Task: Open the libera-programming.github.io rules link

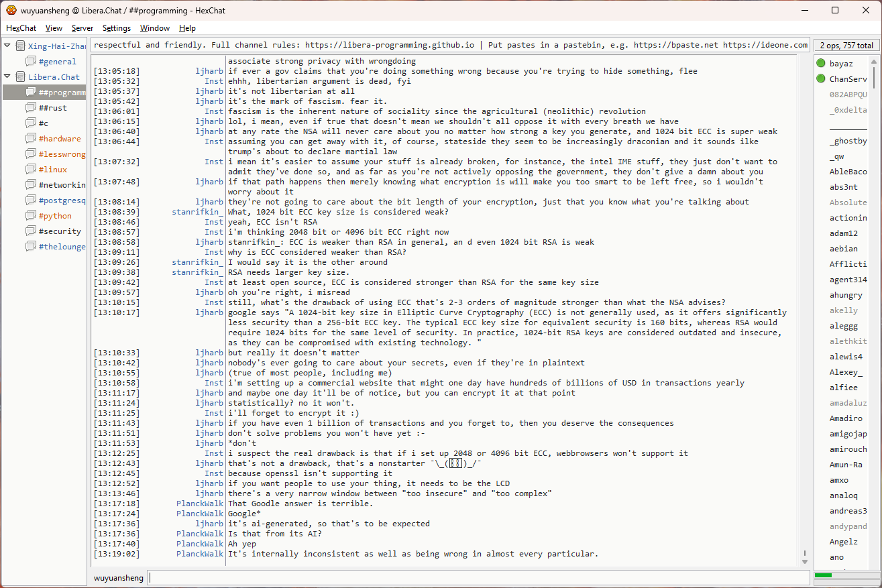Action: [390, 45]
